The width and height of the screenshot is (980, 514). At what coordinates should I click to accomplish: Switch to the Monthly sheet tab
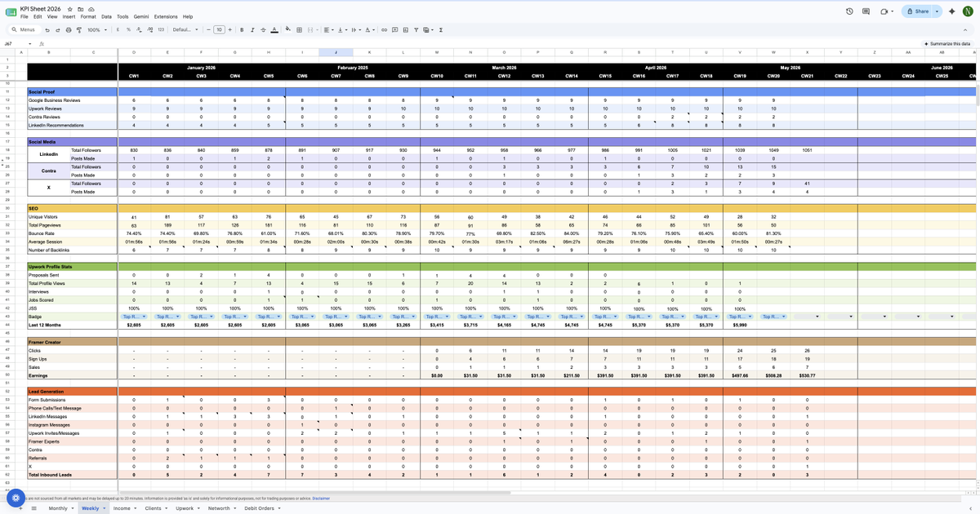[58, 508]
